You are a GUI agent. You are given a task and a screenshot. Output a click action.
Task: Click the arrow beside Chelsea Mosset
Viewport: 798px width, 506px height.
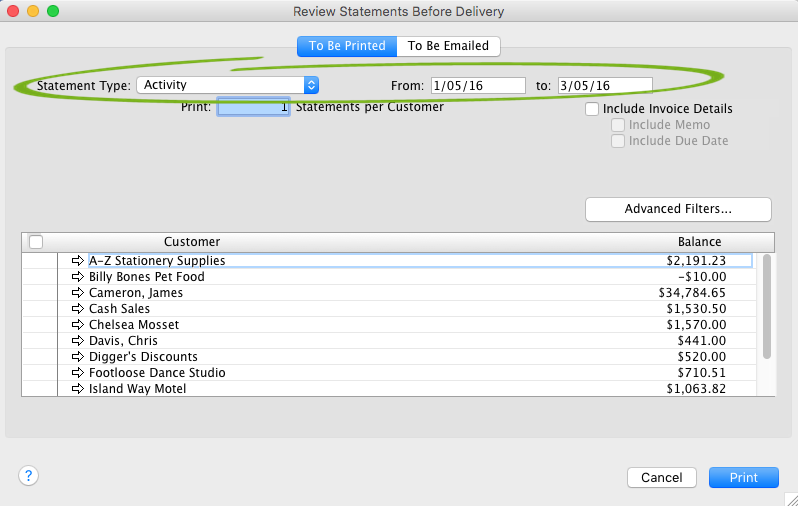(79, 325)
